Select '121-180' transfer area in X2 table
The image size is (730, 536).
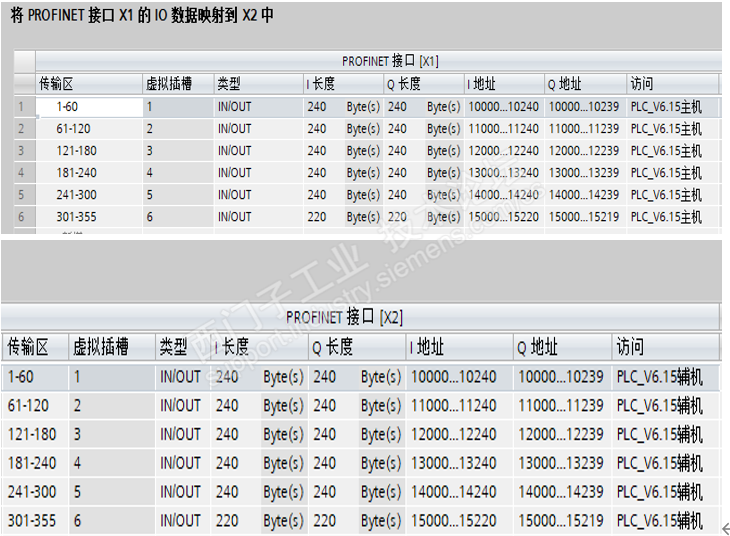pos(32,434)
